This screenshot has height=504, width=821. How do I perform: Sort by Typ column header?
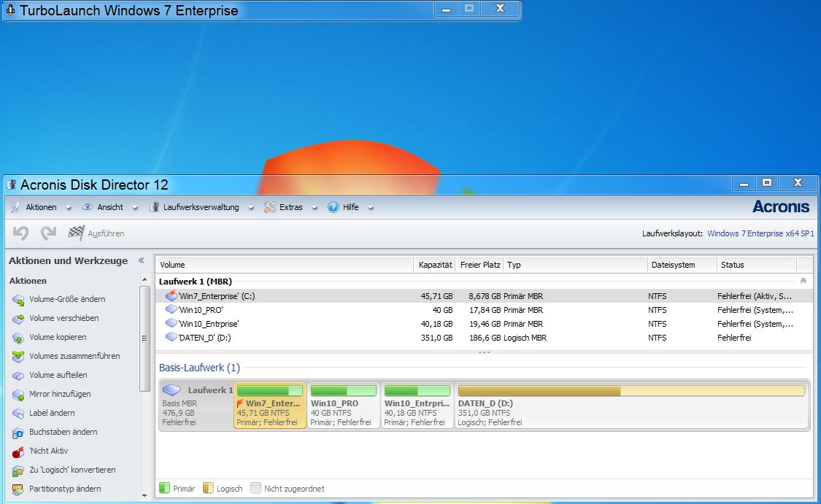click(576, 265)
